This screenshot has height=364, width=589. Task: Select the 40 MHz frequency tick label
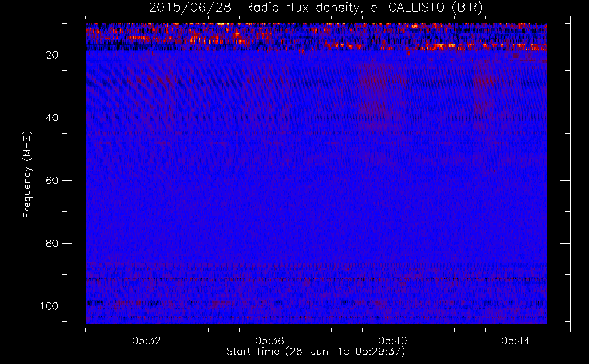pyautogui.click(x=52, y=118)
